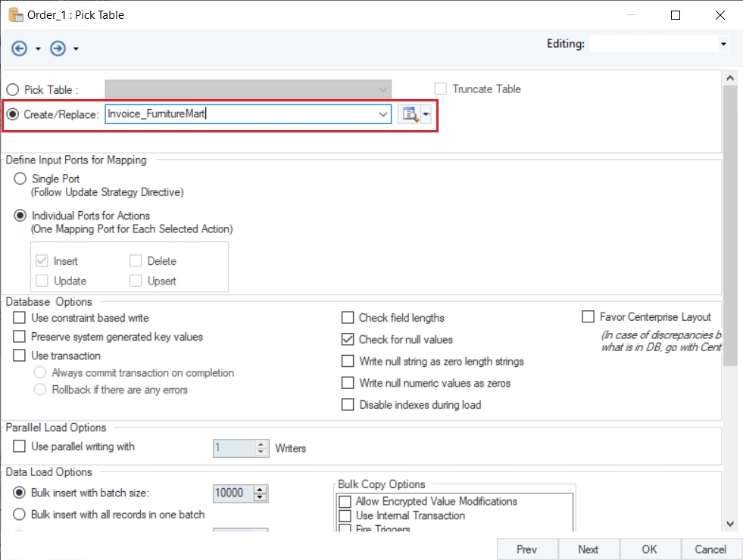The width and height of the screenshot is (743, 560).
Task: Increase the batch size with the up stepper
Action: 261,490
